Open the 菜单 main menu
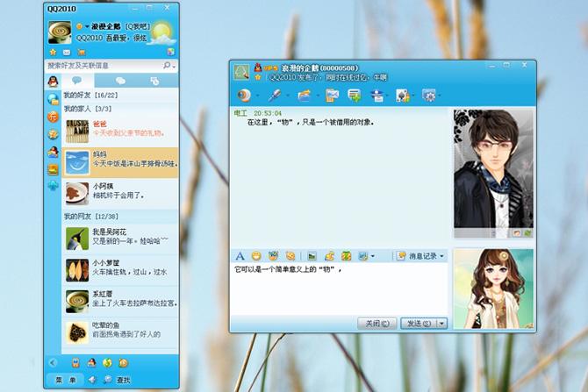 click(66, 380)
